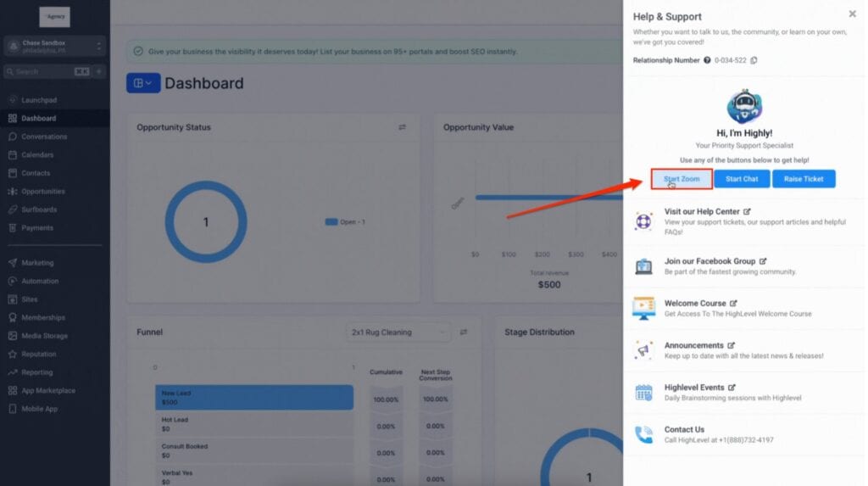This screenshot has height=486, width=868.
Task: Click the SEO listing promo banner
Action: [374, 52]
